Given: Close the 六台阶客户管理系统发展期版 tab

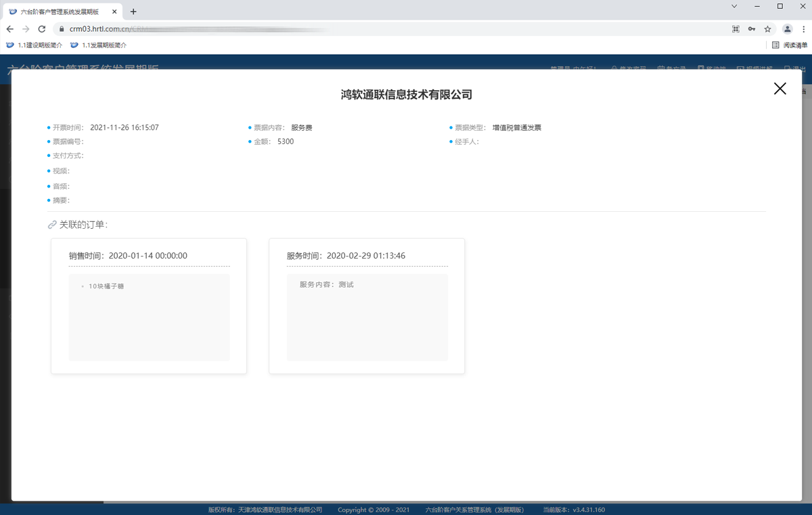Looking at the screenshot, I should tap(115, 12).
